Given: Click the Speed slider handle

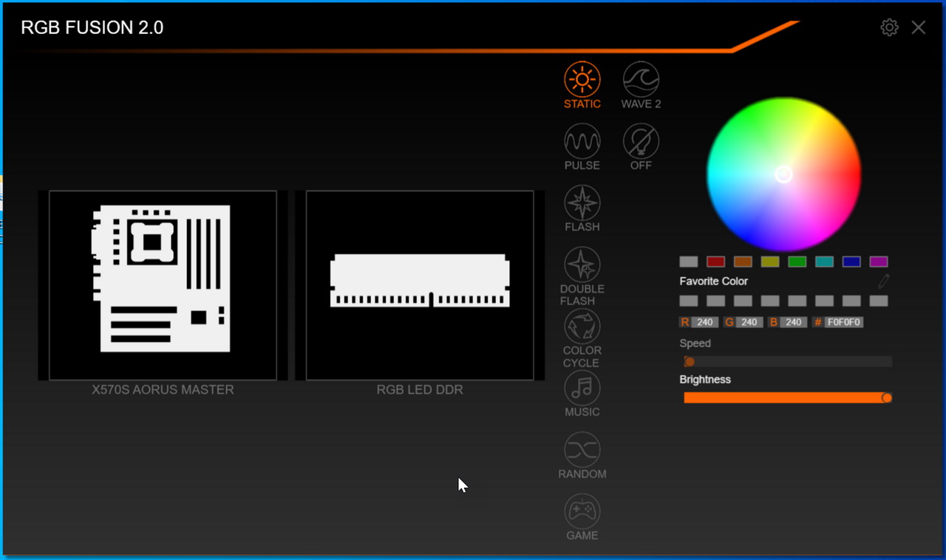Looking at the screenshot, I should pos(690,361).
